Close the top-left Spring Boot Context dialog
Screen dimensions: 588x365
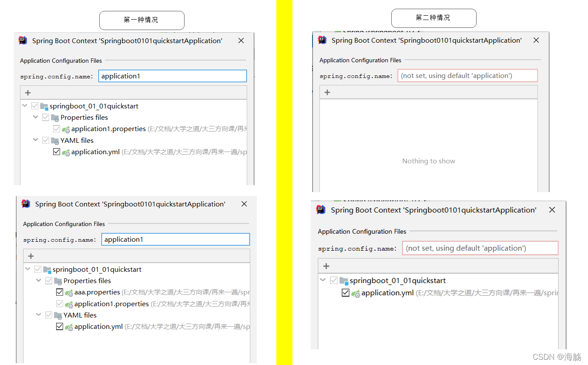(241, 41)
